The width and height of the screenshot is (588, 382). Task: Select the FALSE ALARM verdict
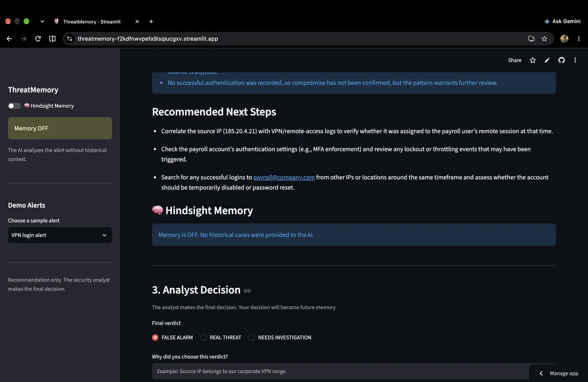point(172,337)
